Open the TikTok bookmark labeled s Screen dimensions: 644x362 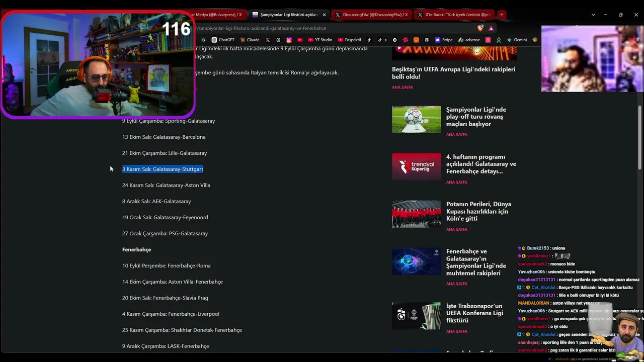382,40
